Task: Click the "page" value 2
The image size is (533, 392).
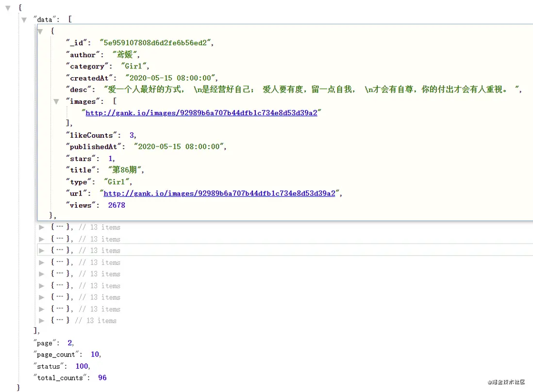Action: pos(70,343)
